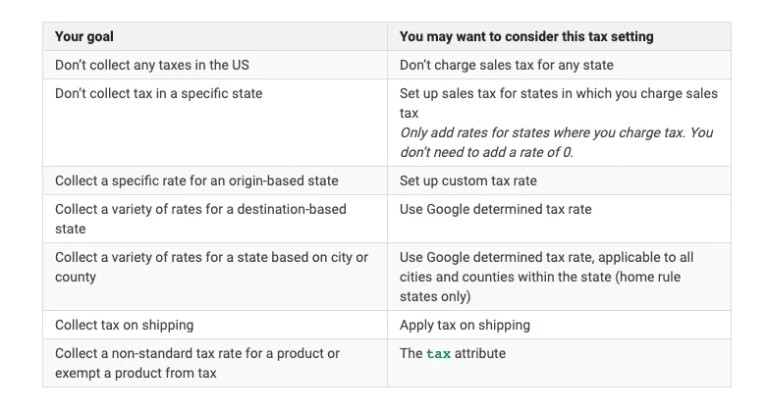This screenshot has width=768, height=413.
Task: Select "Collect a non-standard tax rate for a product" cell
Action: pyautogui.click(x=197, y=353)
